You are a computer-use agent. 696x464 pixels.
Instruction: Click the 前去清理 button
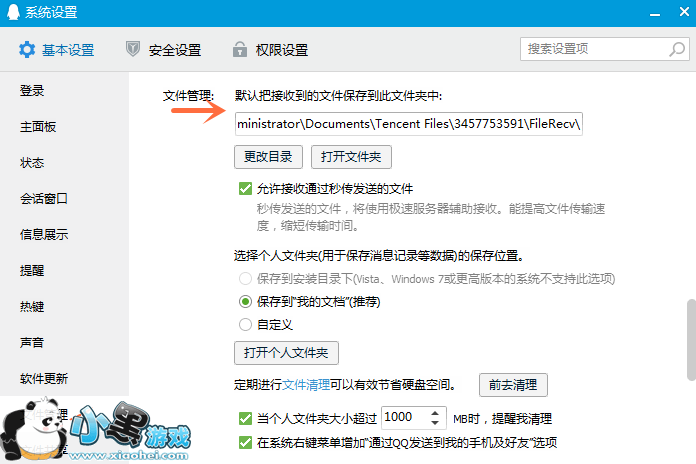click(513, 385)
